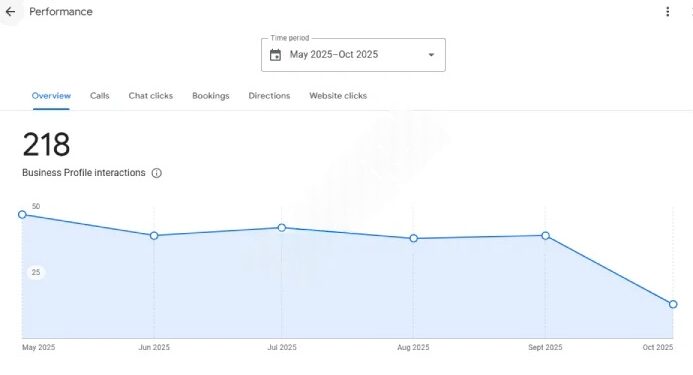Open the Directions tab
693x375 pixels.
click(269, 96)
